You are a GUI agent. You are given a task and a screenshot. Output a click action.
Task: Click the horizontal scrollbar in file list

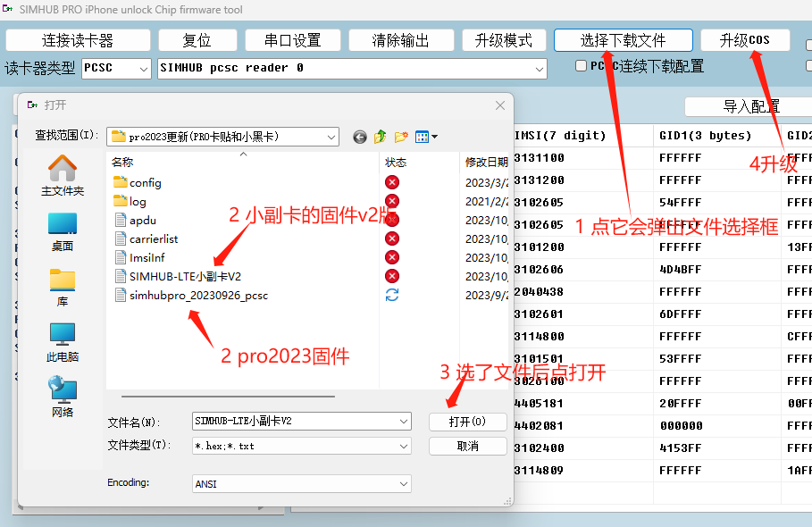(229, 397)
